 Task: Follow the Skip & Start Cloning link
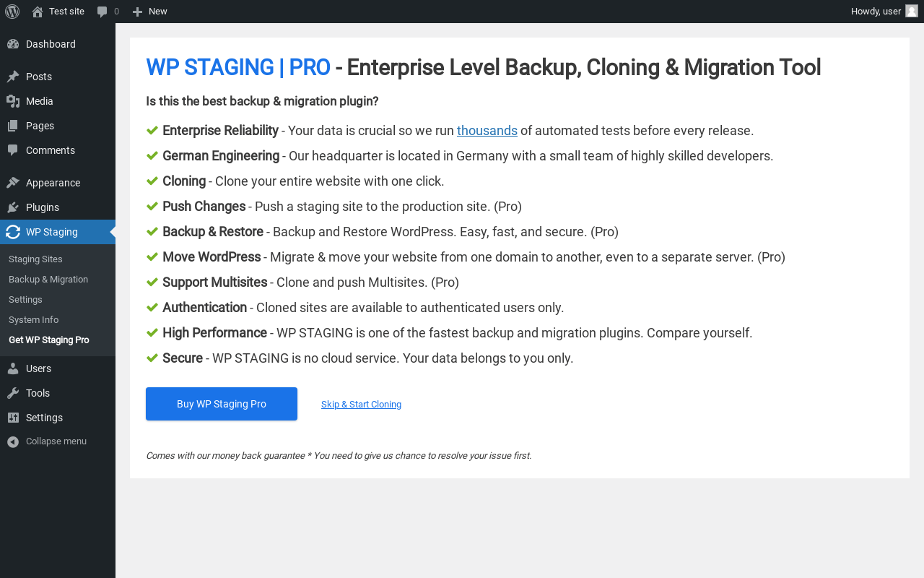[x=361, y=405]
